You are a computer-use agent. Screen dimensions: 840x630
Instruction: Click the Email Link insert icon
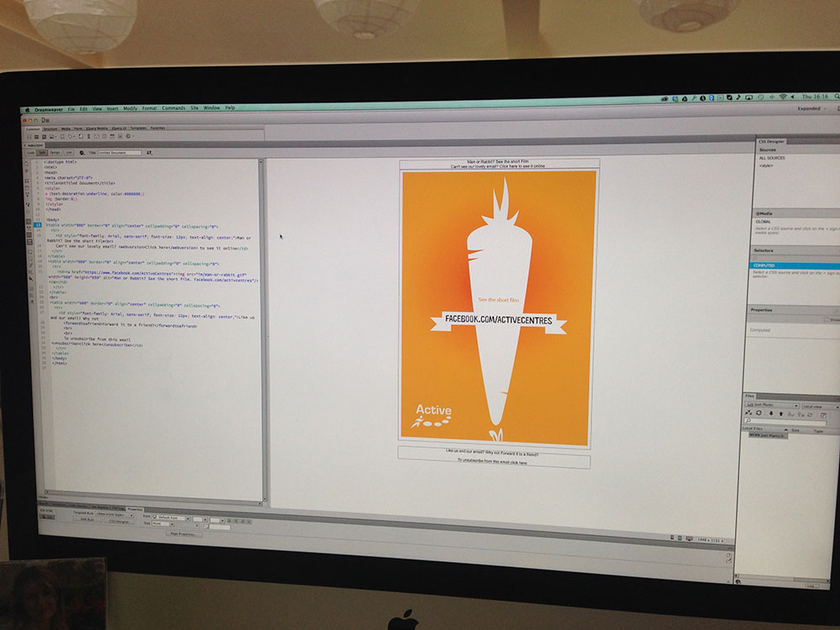(97, 137)
